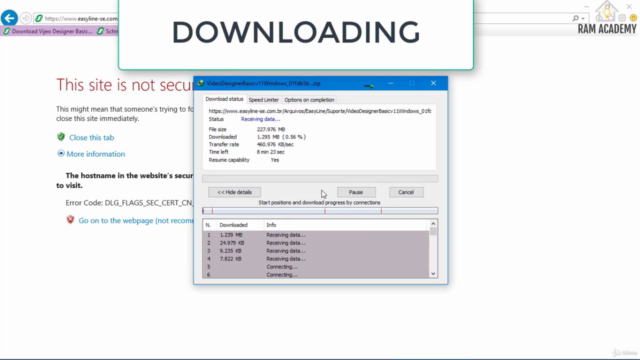
Task: Click the browser forward arrow button
Action: tap(26, 18)
